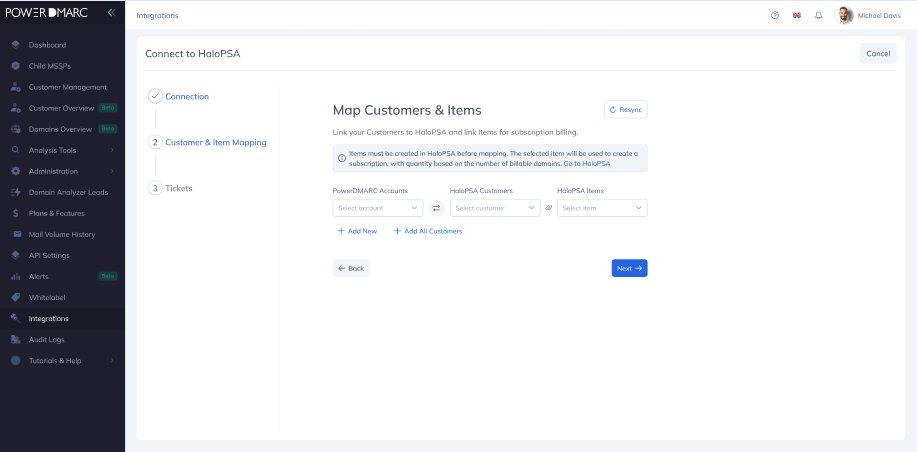Screen dimensions: 917x452
Task: Collapse the sidebar with the double-chevron icon
Action: click(111, 13)
